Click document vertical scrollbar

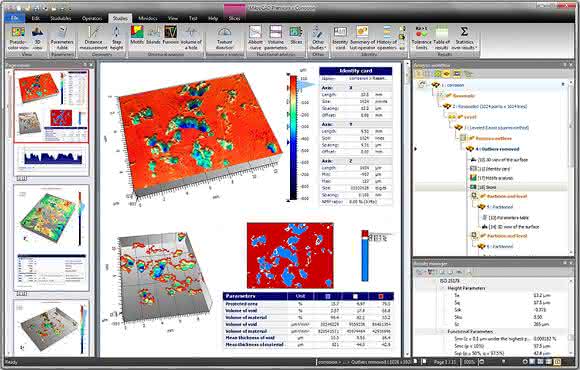click(407, 209)
